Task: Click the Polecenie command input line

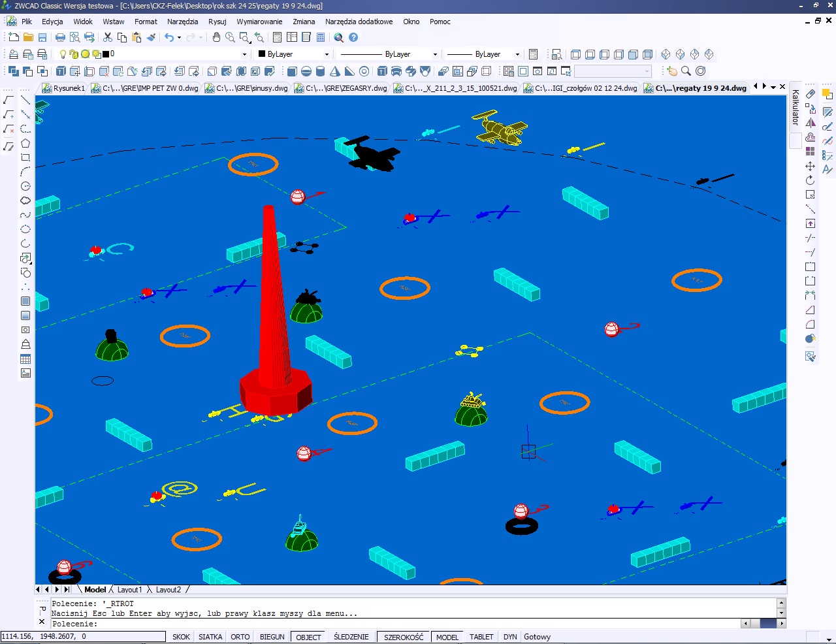Action: pyautogui.click(x=392, y=624)
